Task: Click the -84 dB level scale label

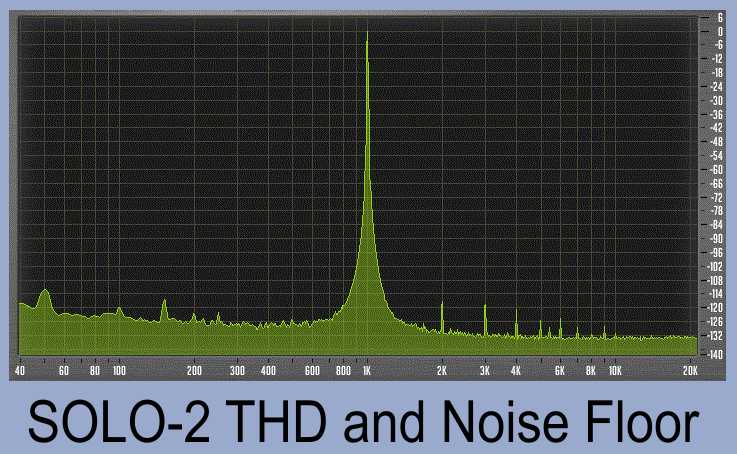Action: (x=717, y=225)
